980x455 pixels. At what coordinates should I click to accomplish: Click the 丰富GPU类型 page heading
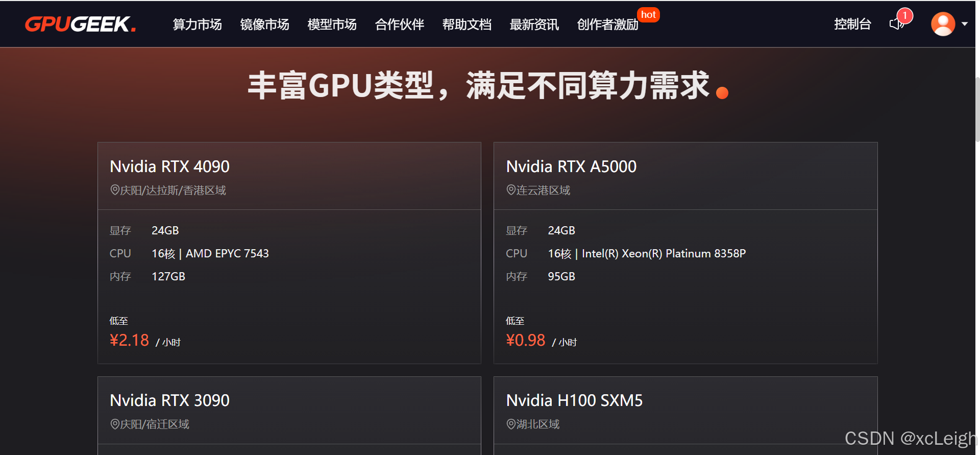coord(487,85)
